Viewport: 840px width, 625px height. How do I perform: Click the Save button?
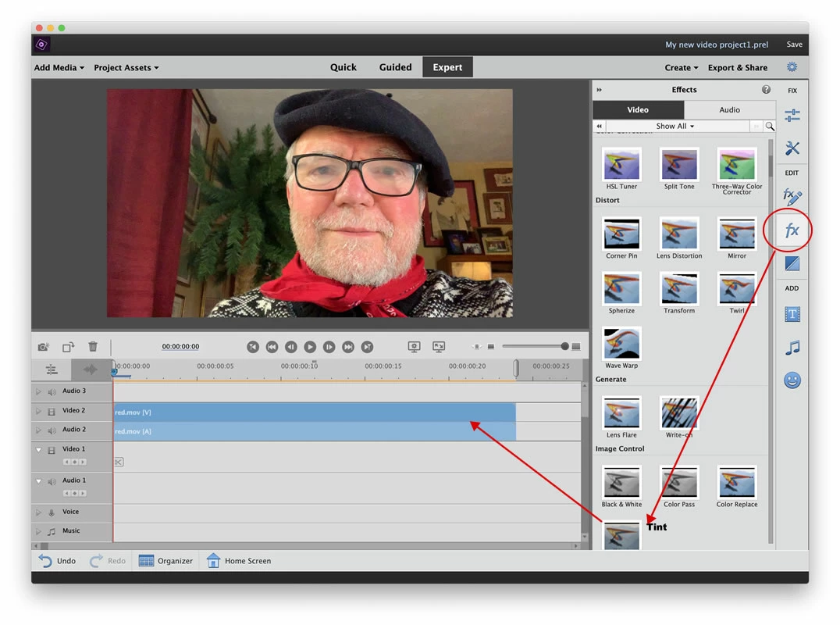(794, 45)
